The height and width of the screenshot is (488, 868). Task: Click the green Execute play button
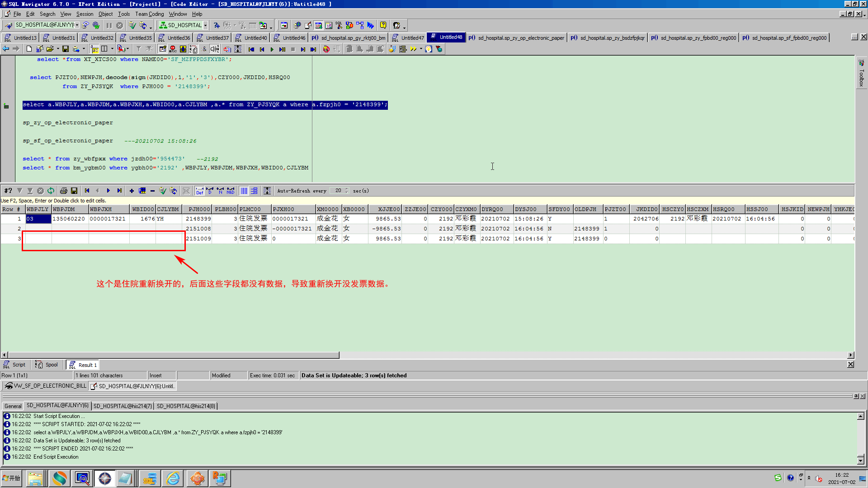pyautogui.click(x=272, y=49)
